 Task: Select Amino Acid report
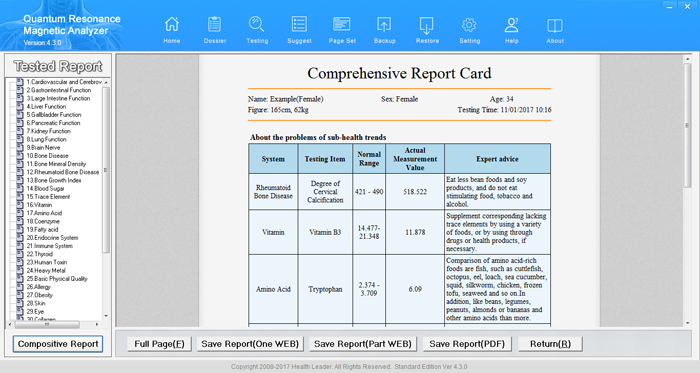pyautogui.click(x=44, y=213)
